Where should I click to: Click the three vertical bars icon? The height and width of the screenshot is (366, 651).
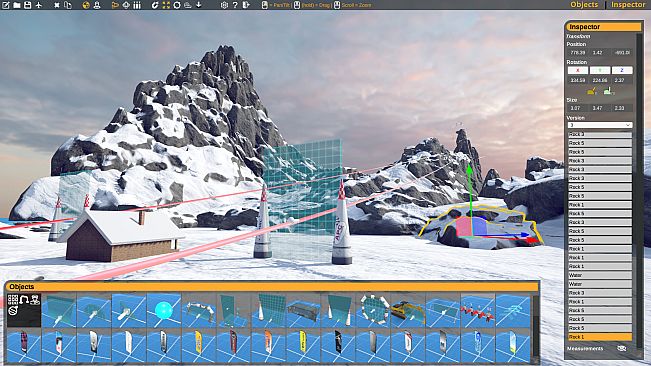tap(137, 5)
